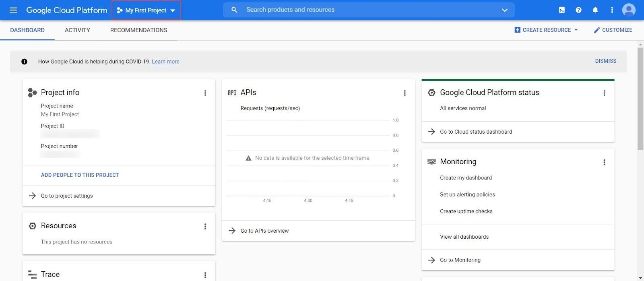The image size is (644, 281).
Task: Open the Learn more link
Action: point(165,62)
